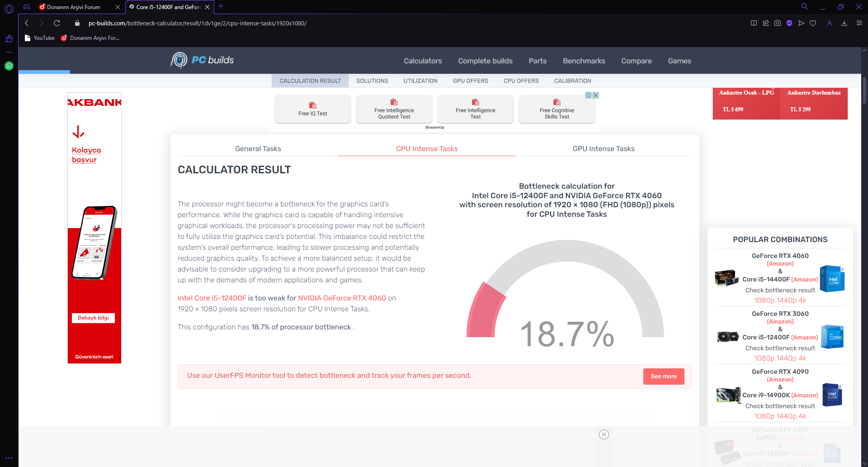The width and height of the screenshot is (868, 467).
Task: Open the tab search magnifier icon
Action: tap(805, 7)
